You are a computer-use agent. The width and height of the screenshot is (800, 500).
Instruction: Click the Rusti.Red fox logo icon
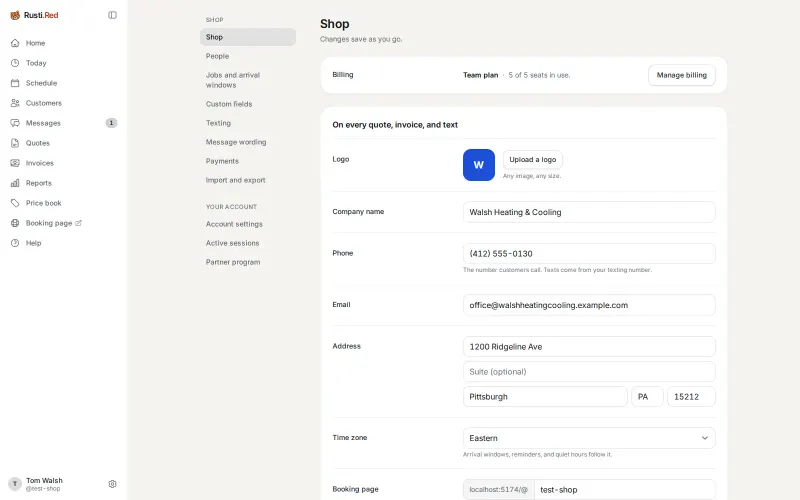15,15
